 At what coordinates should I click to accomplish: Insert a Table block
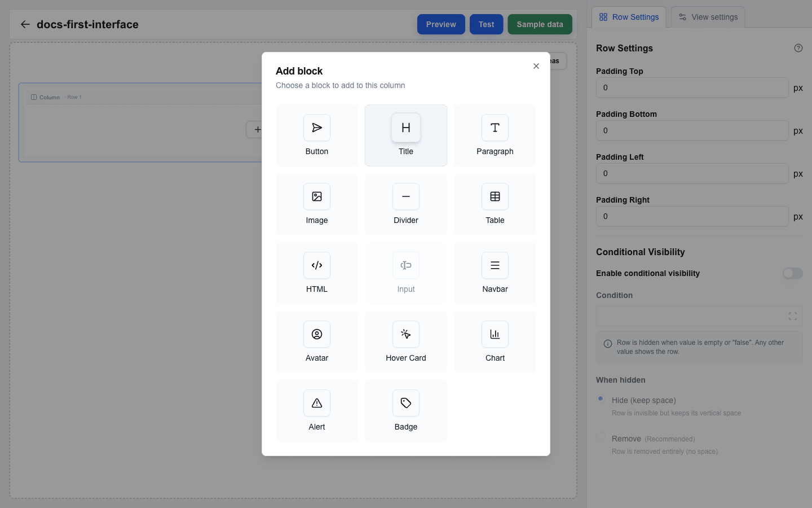(x=495, y=204)
